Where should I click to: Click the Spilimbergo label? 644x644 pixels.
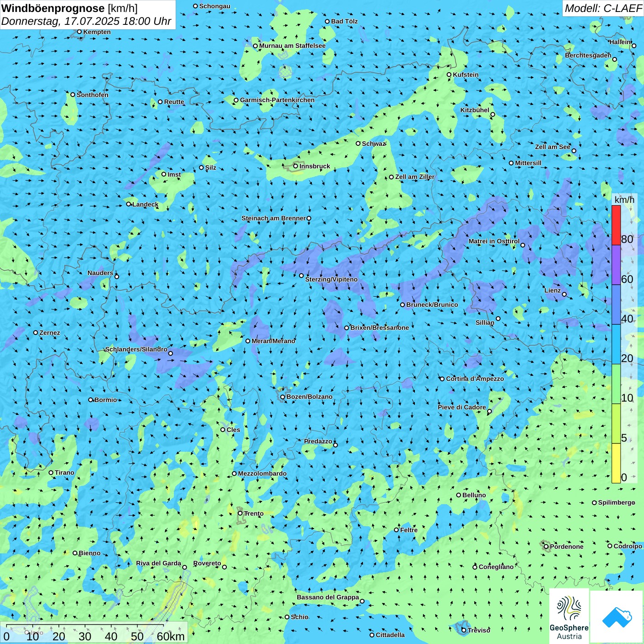[616, 502]
